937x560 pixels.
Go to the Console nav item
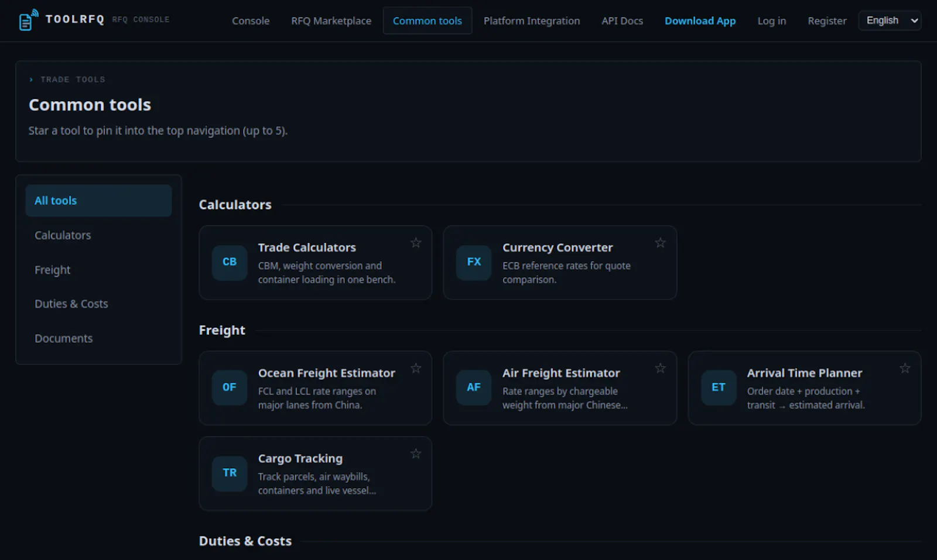[251, 21]
